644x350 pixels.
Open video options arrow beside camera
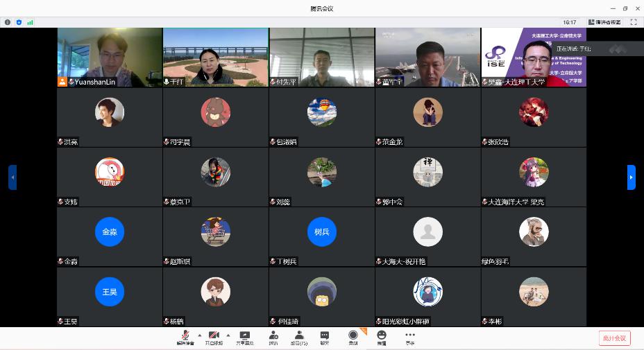point(228,335)
